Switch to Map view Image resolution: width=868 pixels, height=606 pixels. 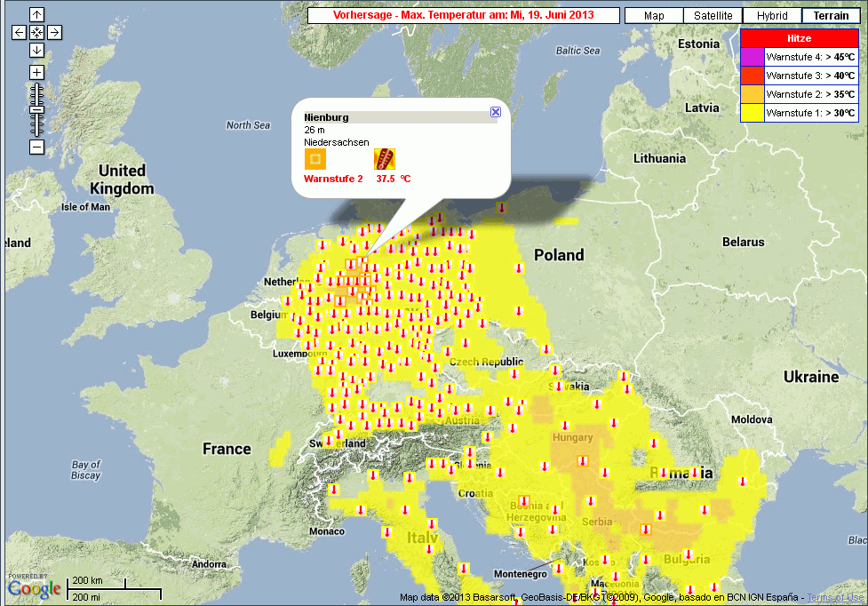(x=654, y=16)
